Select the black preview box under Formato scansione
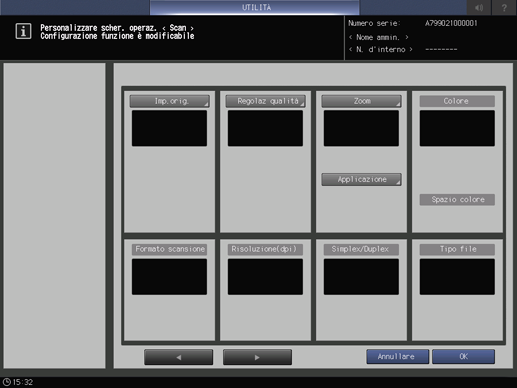This screenshot has width=517, height=388. [169, 277]
